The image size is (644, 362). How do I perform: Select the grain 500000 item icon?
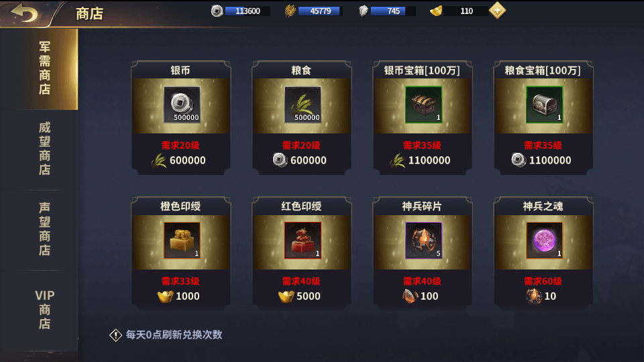pos(303,105)
